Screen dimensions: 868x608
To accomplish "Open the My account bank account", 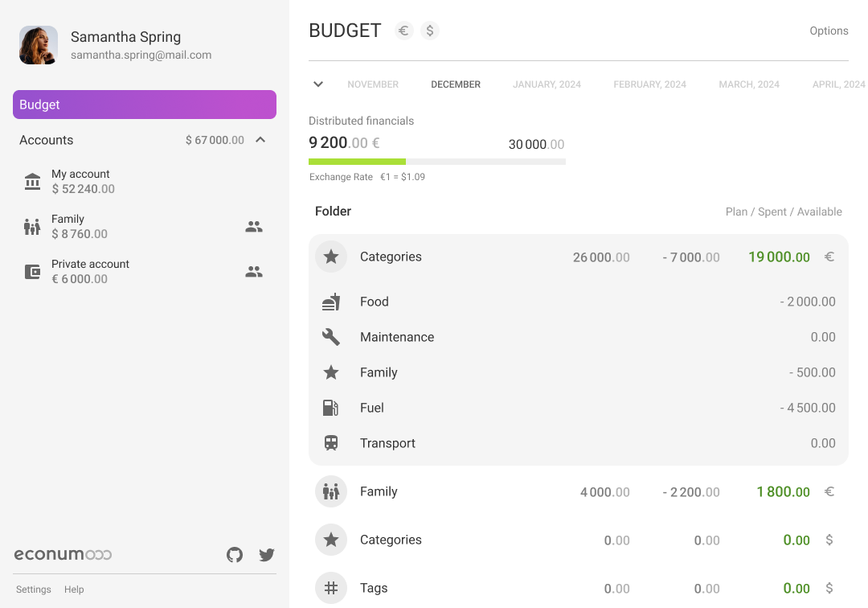I will [80, 182].
